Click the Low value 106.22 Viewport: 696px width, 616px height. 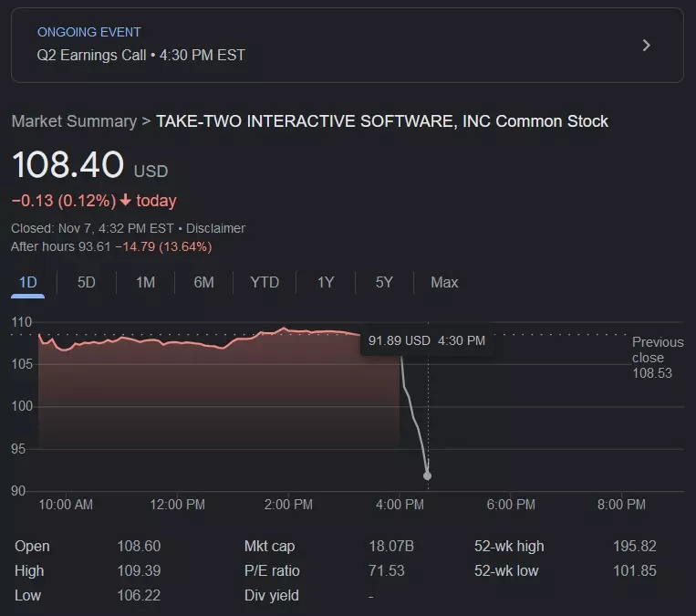(x=139, y=596)
